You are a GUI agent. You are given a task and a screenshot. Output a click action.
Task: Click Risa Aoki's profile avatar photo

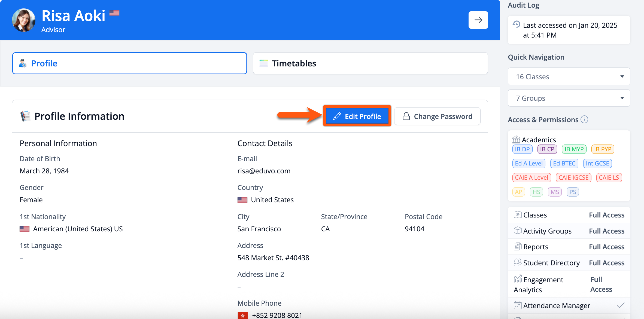point(24,20)
